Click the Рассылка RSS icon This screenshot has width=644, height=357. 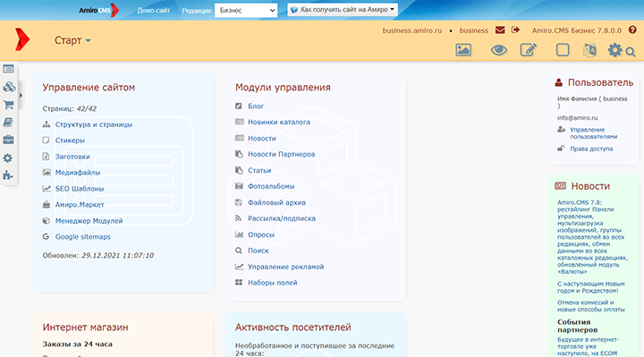point(238,218)
